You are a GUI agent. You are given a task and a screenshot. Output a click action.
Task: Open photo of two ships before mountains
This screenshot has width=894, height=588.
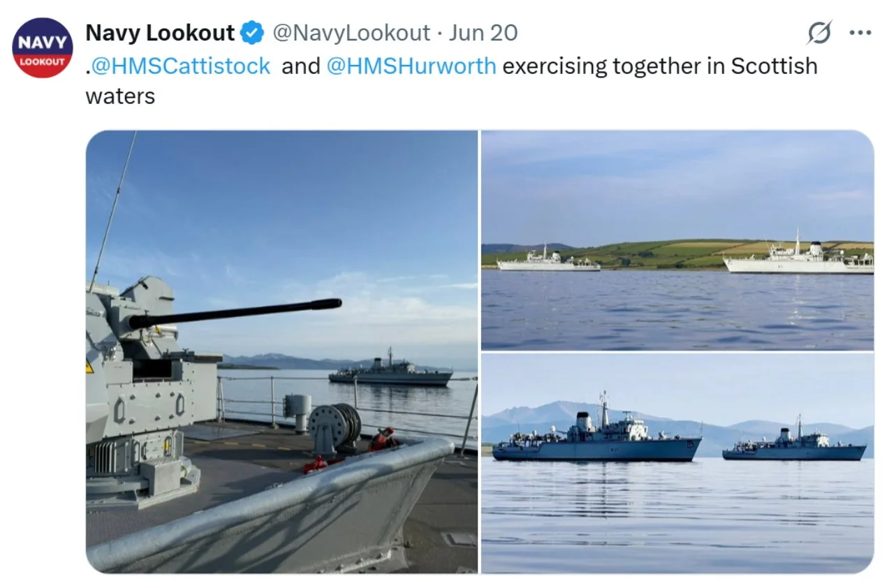677,463
